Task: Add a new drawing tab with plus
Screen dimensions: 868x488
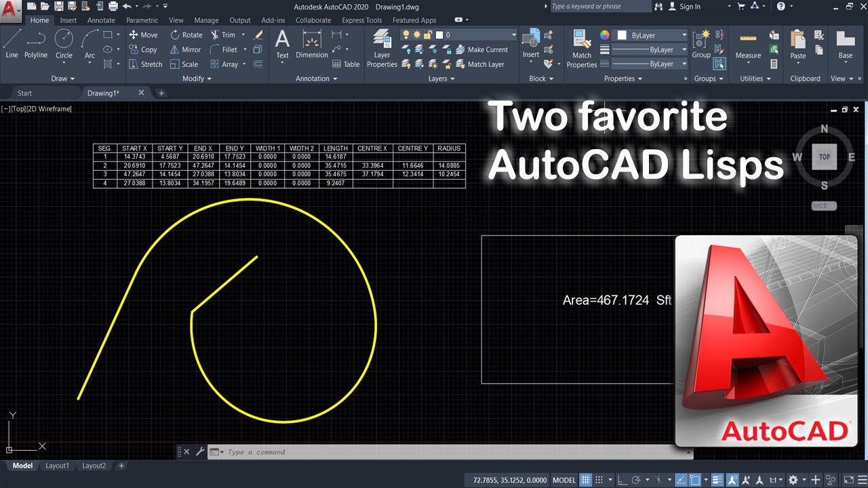Action: [x=161, y=93]
